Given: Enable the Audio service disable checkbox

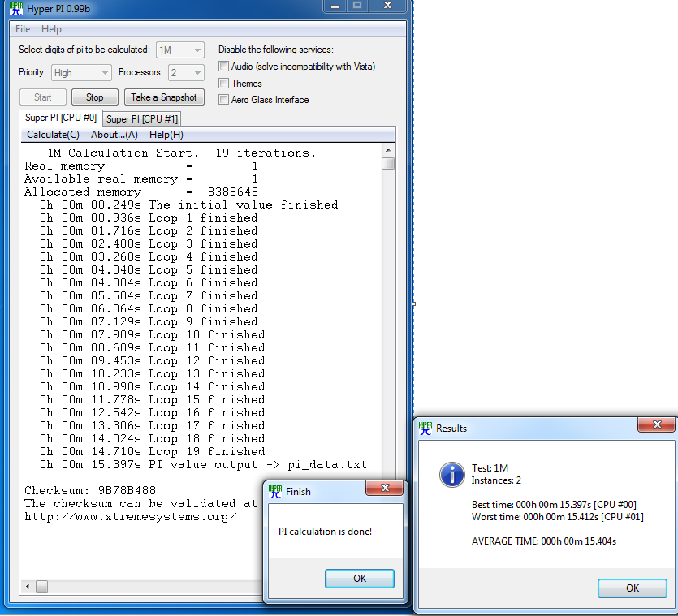Looking at the screenshot, I should tap(223, 66).
